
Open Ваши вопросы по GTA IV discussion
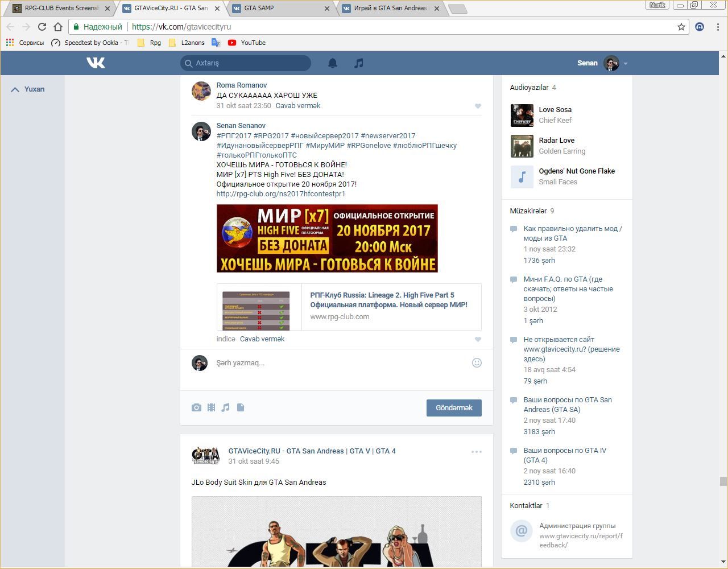(565, 455)
